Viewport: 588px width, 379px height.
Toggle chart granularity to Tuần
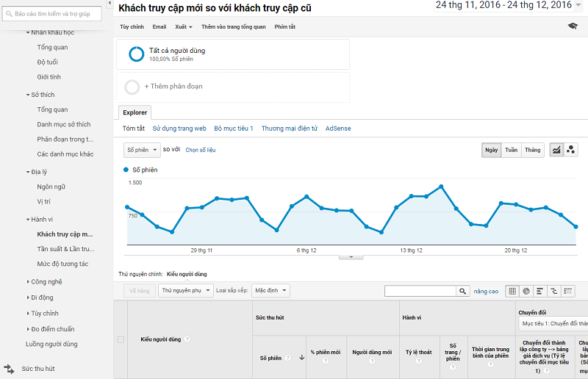click(x=511, y=150)
